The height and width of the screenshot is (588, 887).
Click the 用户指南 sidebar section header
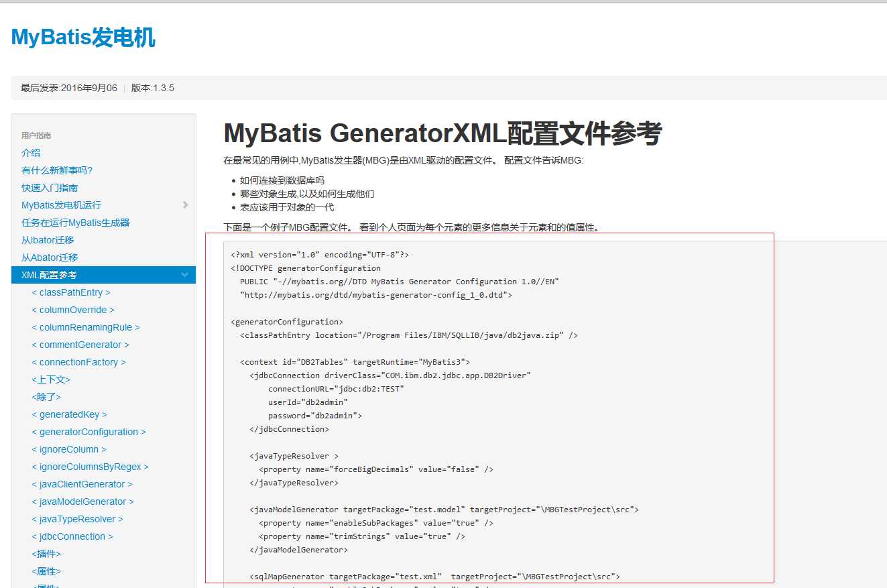[x=36, y=135]
